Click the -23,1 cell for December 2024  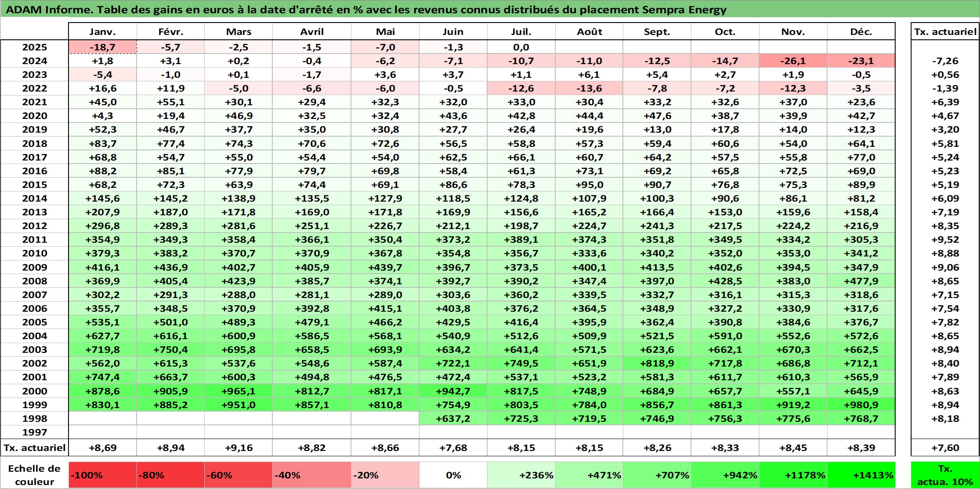861,61
